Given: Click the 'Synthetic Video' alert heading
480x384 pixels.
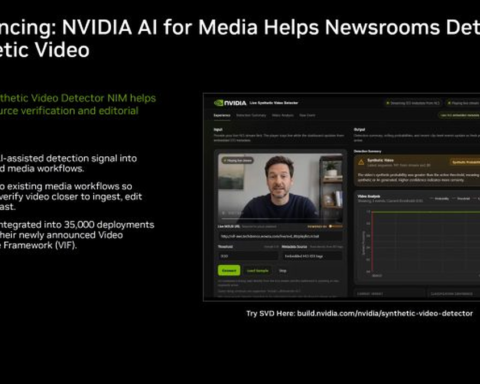Looking at the screenshot, I should point(380,160).
